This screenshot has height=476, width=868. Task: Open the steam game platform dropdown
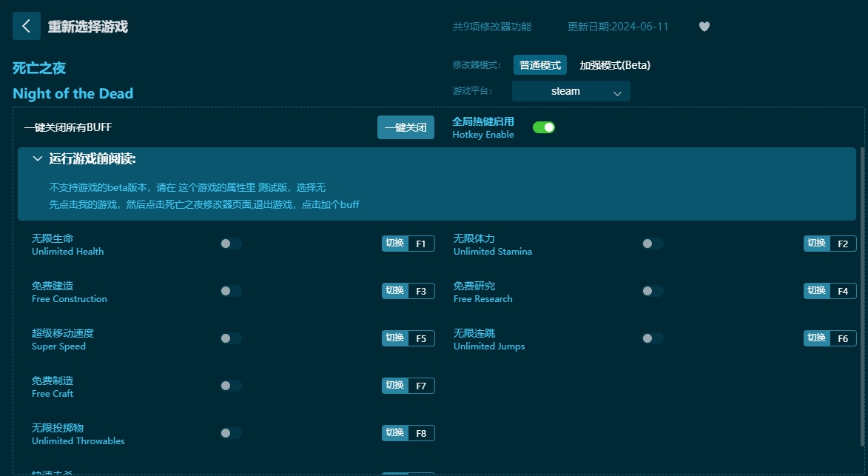pos(571,91)
